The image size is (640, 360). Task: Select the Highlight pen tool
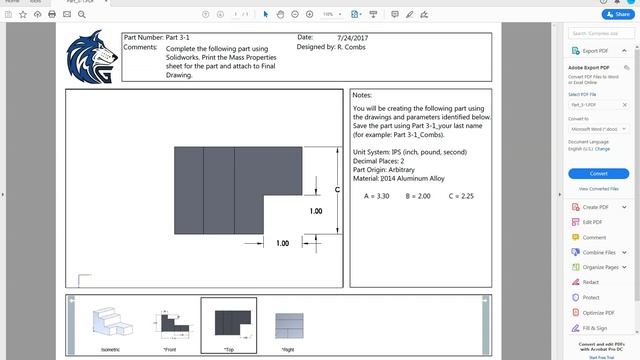click(409, 15)
